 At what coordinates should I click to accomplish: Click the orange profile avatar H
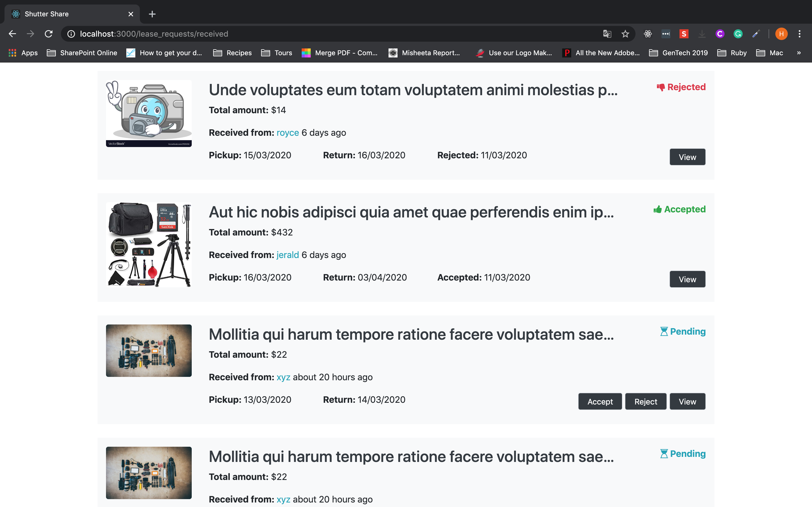(x=781, y=34)
